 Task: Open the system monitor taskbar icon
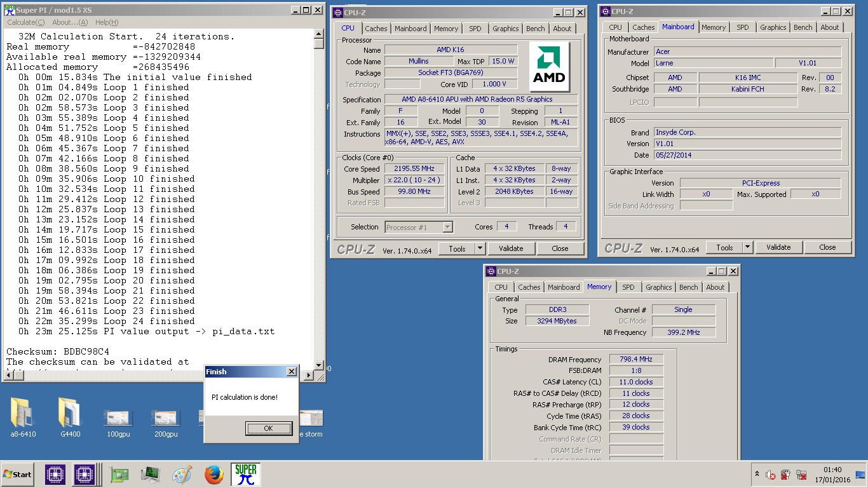(151, 475)
